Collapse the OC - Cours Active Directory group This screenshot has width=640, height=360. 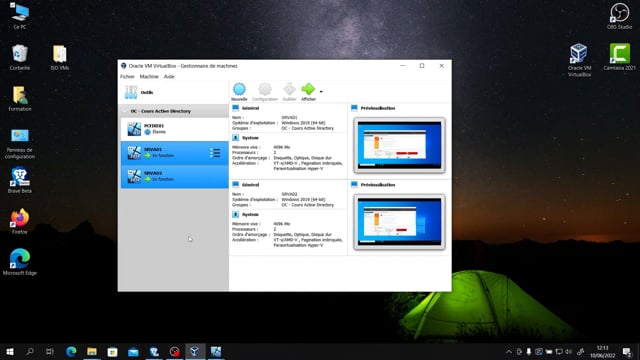pos(125,111)
